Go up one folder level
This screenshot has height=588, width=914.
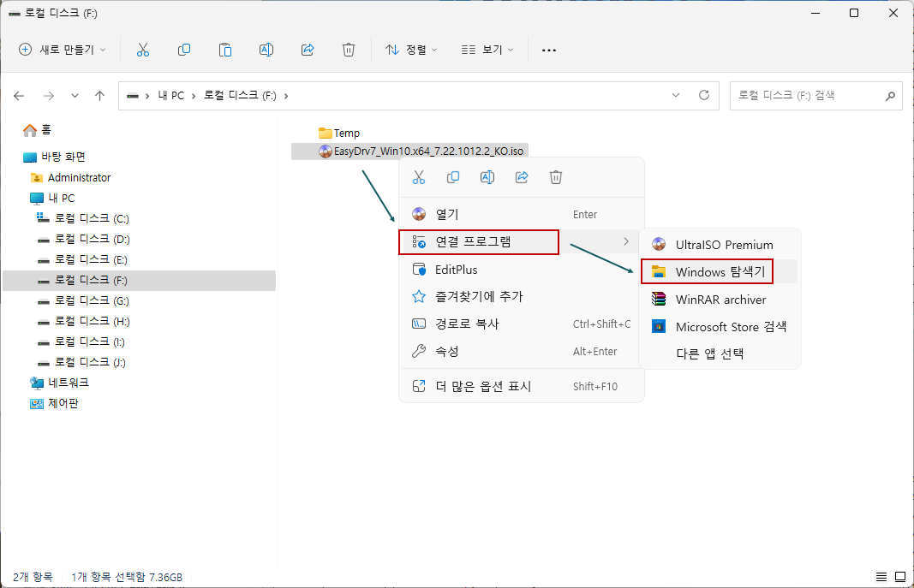tap(99, 96)
